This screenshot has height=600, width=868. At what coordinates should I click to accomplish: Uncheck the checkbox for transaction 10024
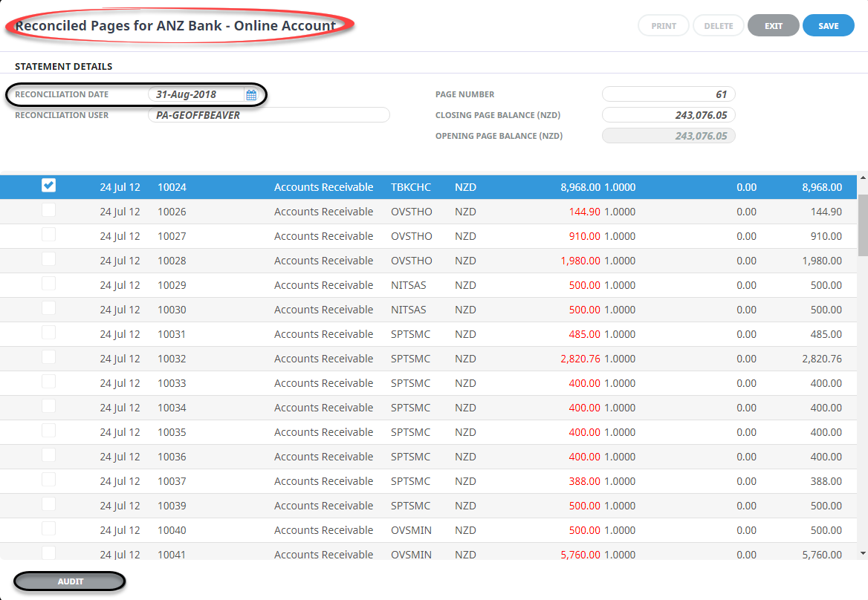coord(49,185)
